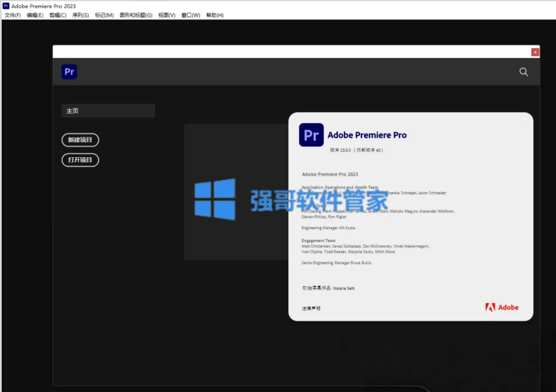Open the 窗口(W) menu
The width and height of the screenshot is (556, 392).
(191, 15)
